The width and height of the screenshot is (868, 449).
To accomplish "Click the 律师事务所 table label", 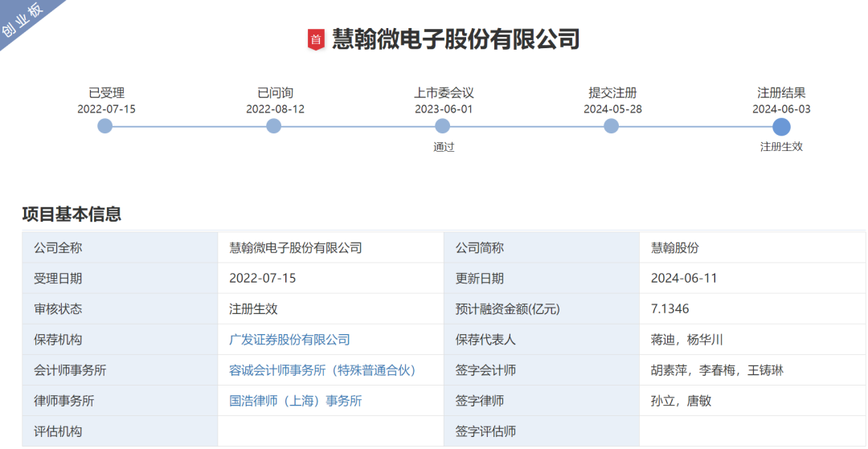I will click(x=64, y=401).
